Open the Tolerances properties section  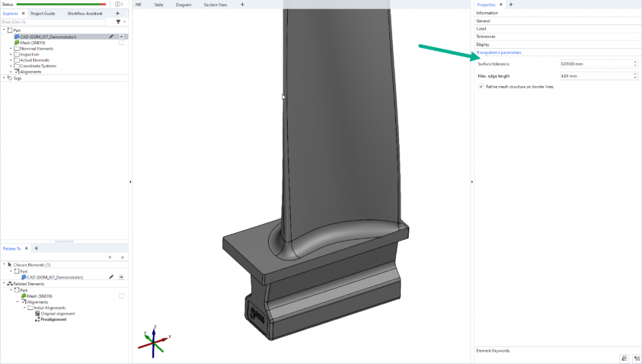pos(486,37)
